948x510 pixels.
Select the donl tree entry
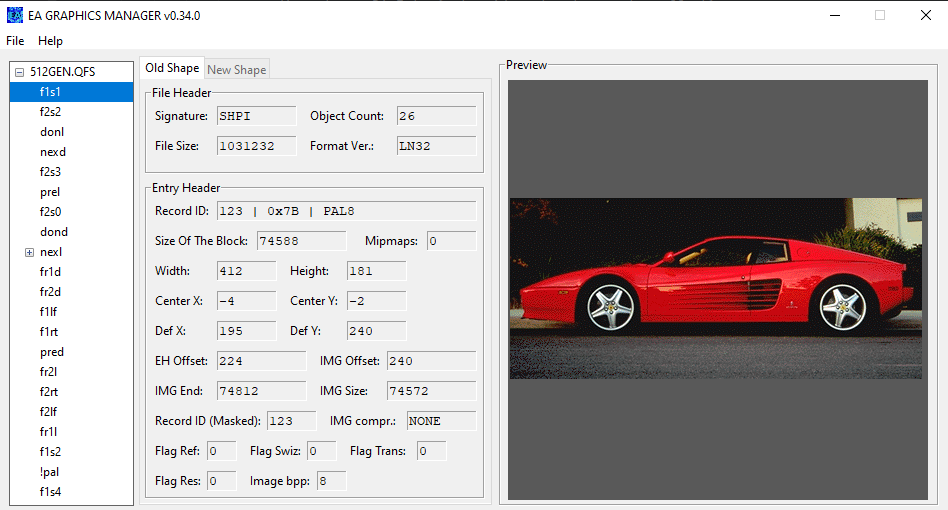pos(52,132)
